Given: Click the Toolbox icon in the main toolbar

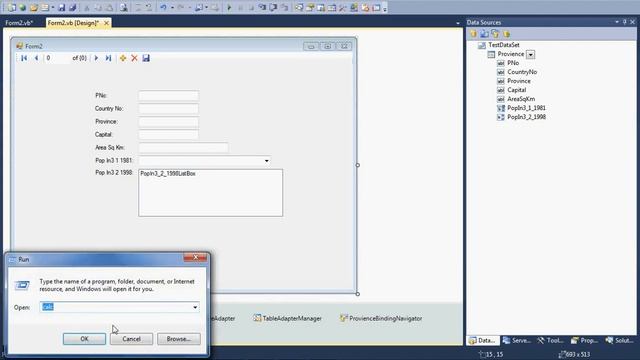Looking at the screenshot, I should point(343,7).
